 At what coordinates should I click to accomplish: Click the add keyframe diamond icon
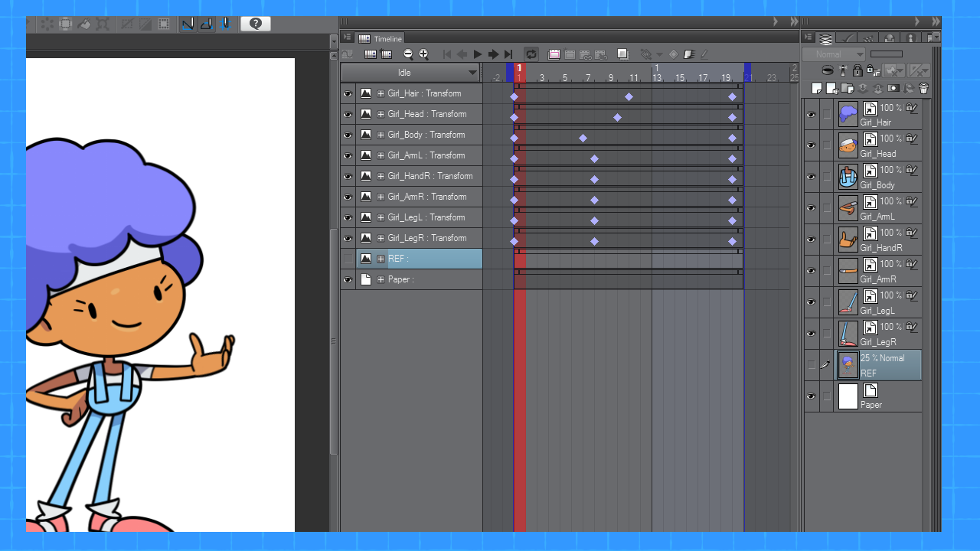[x=673, y=54]
